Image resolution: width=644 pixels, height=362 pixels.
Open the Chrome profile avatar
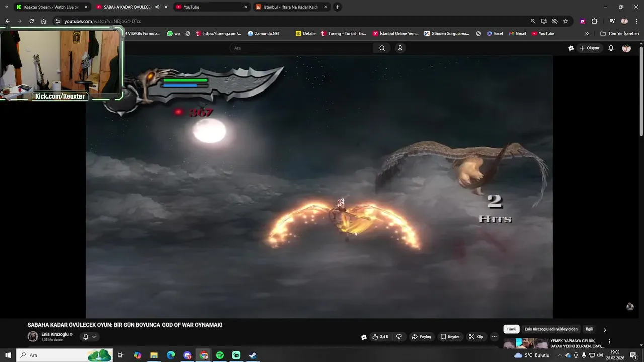pos(624,21)
